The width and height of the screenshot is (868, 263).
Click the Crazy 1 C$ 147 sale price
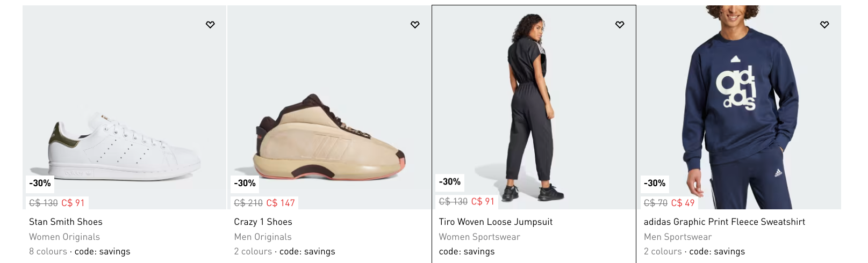[x=281, y=203]
